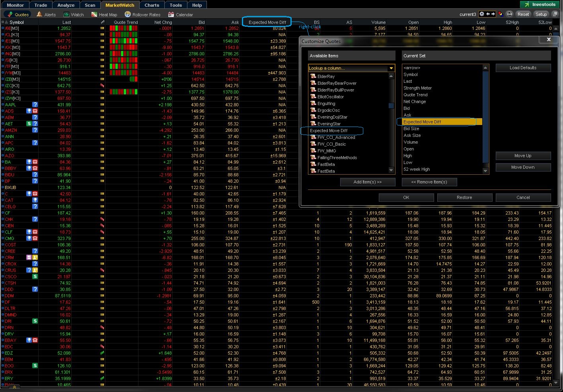This screenshot has width=563, height=392.
Task: Go to the Scan tab
Action: coord(90,5)
